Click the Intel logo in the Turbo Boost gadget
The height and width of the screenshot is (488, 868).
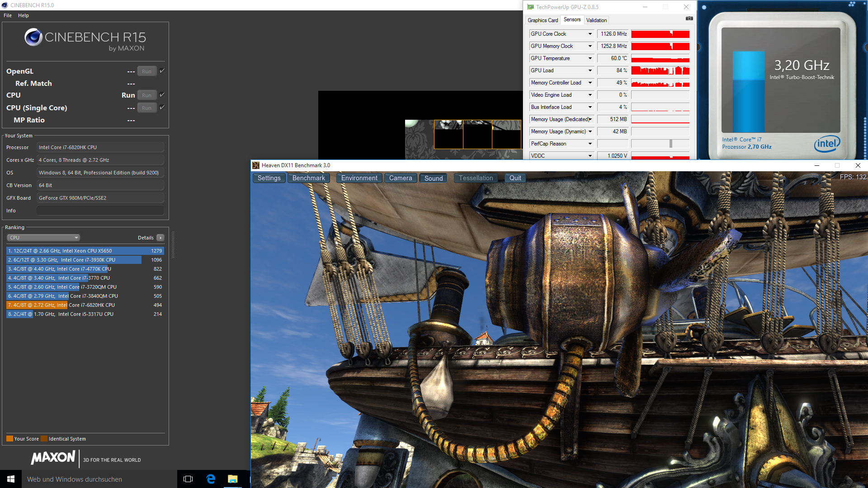[x=827, y=144]
